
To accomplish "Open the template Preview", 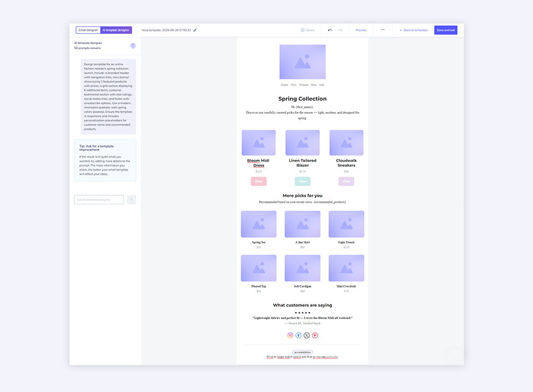I will pos(361,30).
